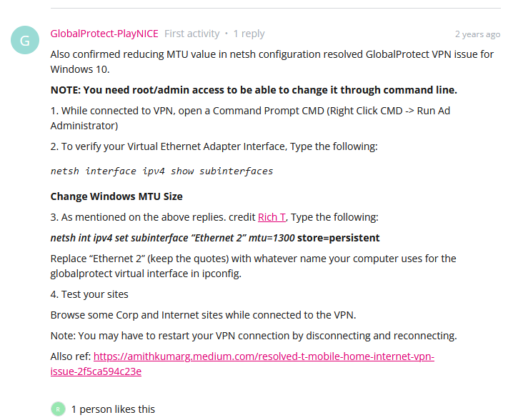This screenshot has height=420, width=513.
Task: Click the note about restarting VPN connection
Action: 254,336
